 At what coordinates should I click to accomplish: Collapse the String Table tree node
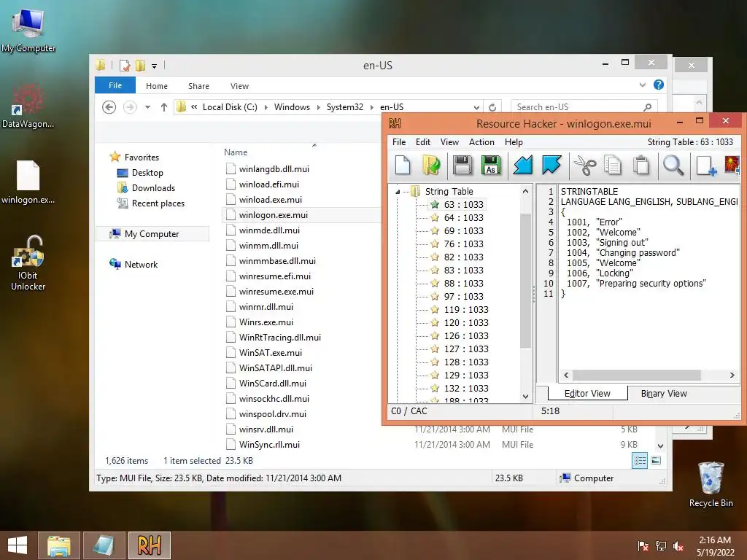pyautogui.click(x=398, y=192)
